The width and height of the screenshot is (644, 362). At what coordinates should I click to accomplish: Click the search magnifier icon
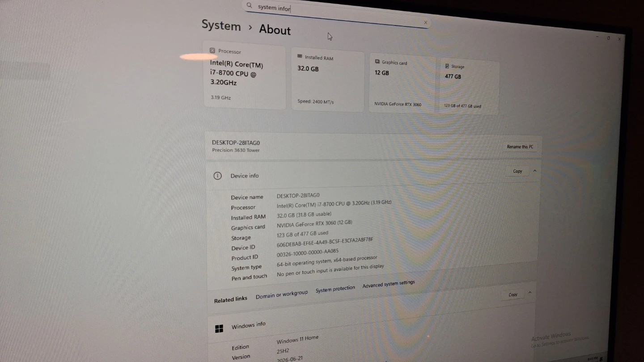coord(250,6)
